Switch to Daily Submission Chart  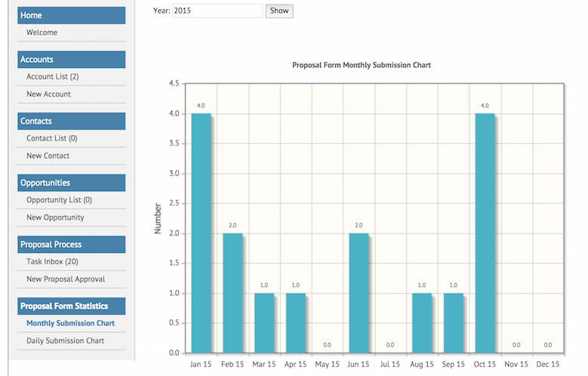pos(65,341)
